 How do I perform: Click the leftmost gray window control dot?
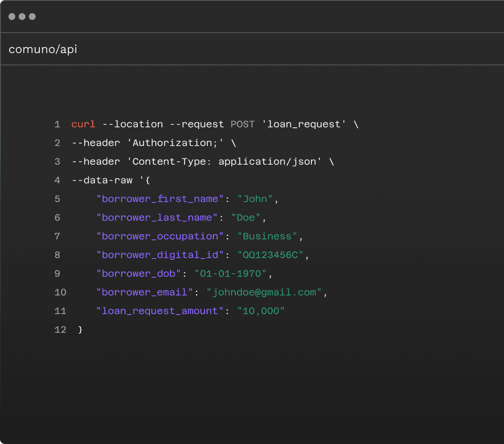click(x=12, y=17)
